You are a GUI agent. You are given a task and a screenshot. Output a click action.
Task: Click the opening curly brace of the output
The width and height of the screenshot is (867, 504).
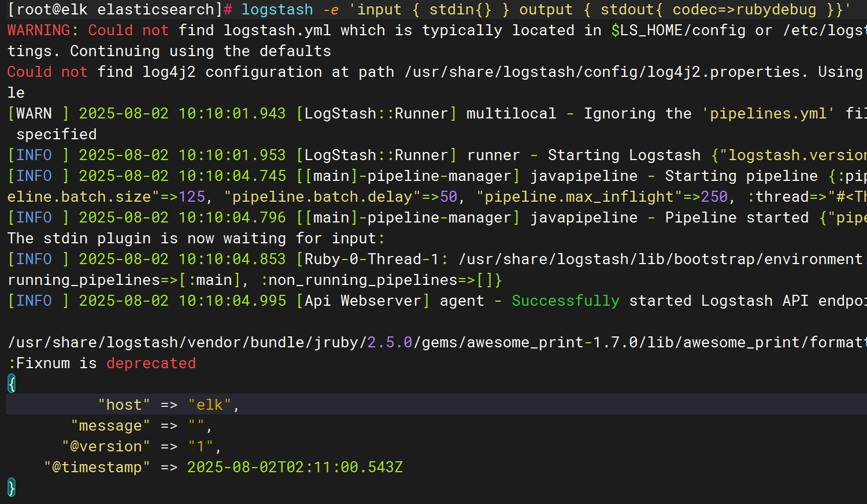tap(12, 384)
